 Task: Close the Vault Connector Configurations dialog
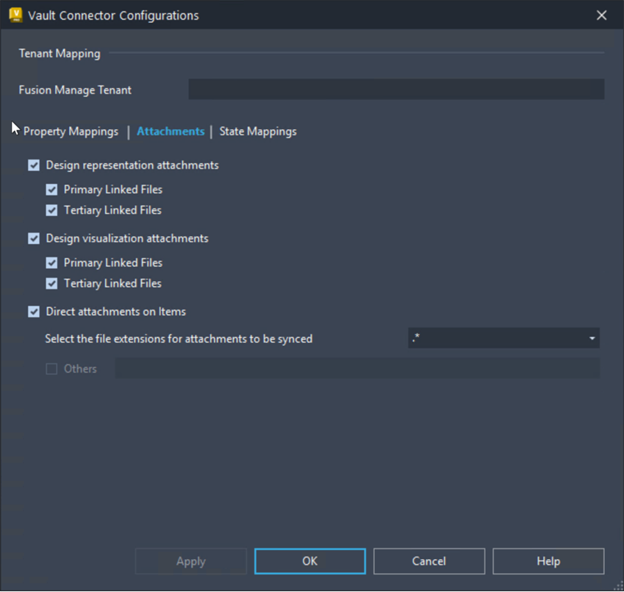point(601,16)
